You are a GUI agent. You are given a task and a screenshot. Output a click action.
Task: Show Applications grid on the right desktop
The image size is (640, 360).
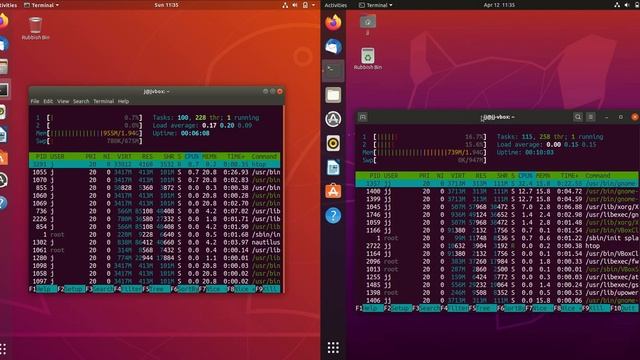point(333,347)
